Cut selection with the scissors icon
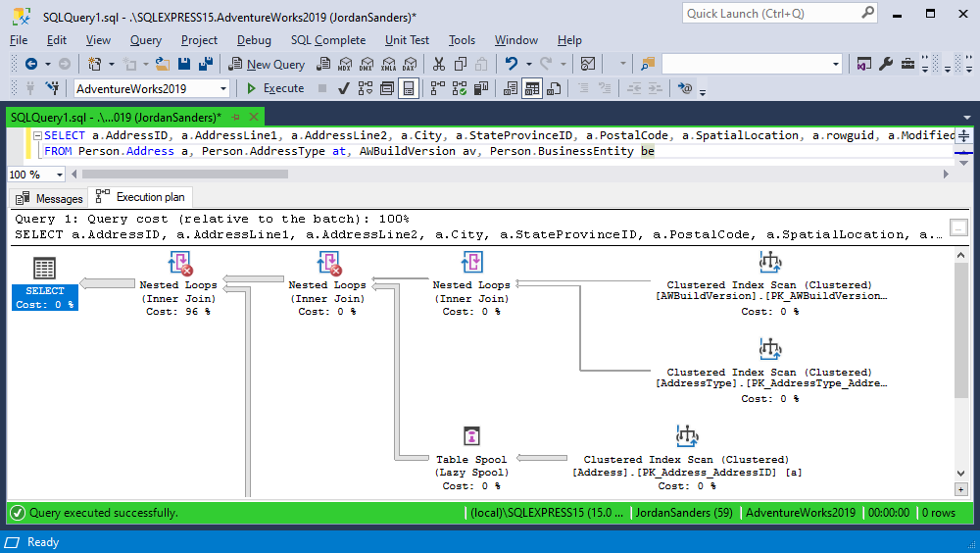The height and width of the screenshot is (553, 980). pos(439,64)
